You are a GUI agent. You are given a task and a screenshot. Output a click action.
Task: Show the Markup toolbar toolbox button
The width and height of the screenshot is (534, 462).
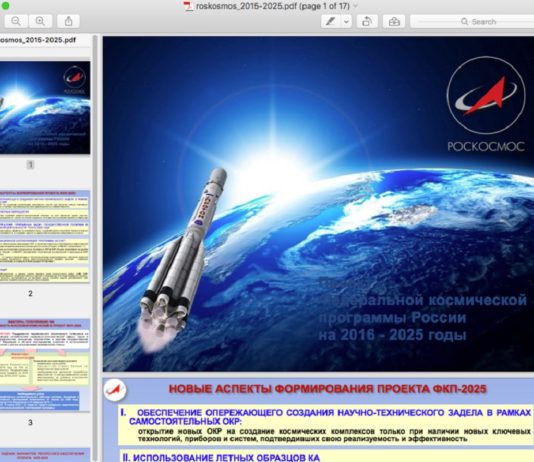click(394, 22)
